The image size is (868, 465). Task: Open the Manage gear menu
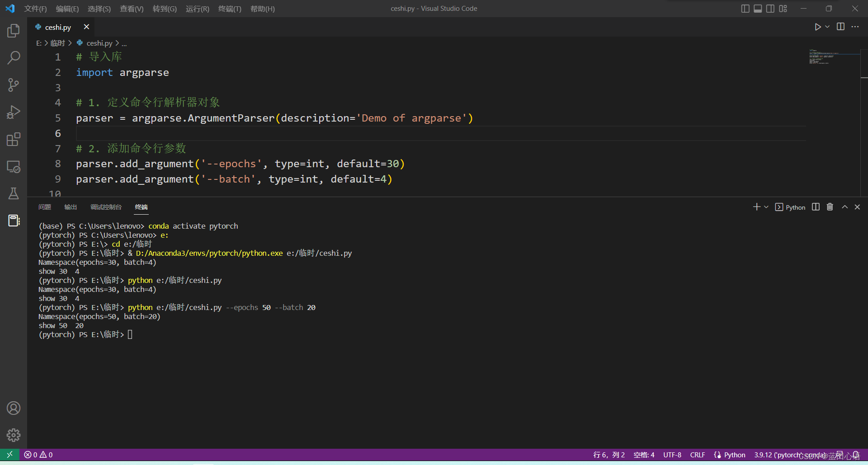(14, 435)
